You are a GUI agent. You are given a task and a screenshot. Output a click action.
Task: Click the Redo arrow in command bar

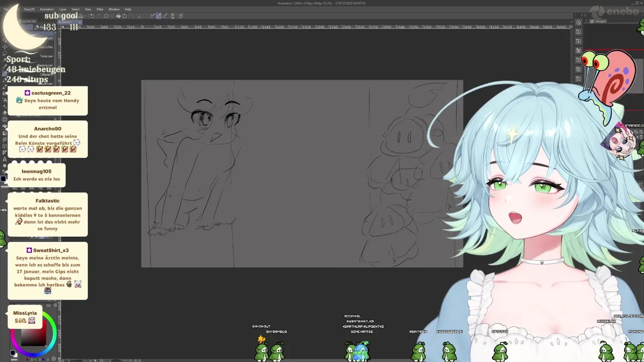pyautogui.click(x=99, y=16)
